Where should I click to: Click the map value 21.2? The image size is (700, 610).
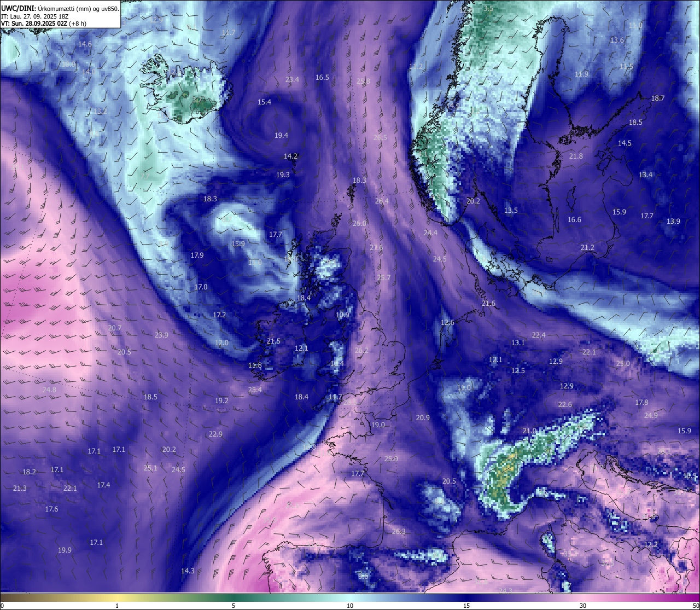587,247
